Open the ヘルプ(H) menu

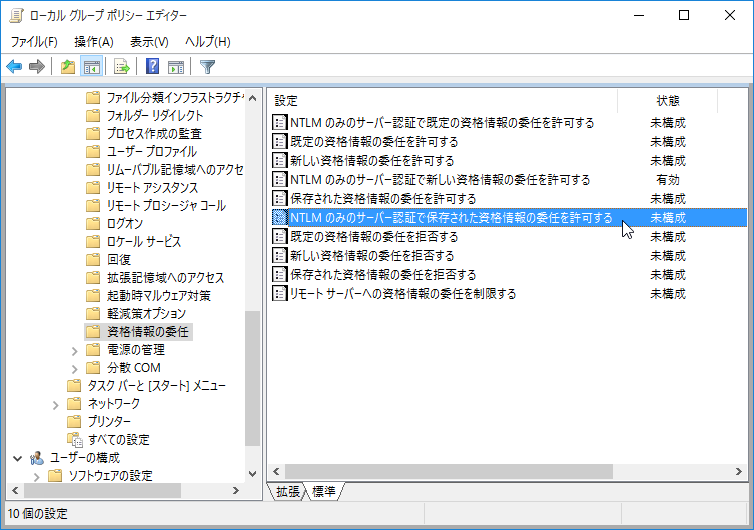[208, 42]
